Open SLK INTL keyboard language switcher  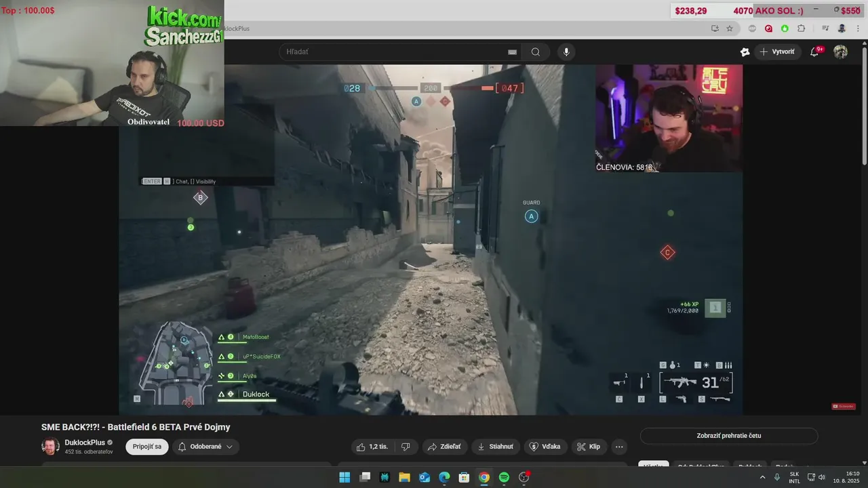794,477
